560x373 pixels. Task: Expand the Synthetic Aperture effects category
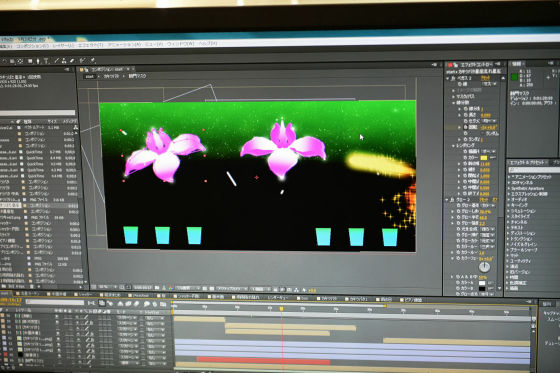[509, 188]
